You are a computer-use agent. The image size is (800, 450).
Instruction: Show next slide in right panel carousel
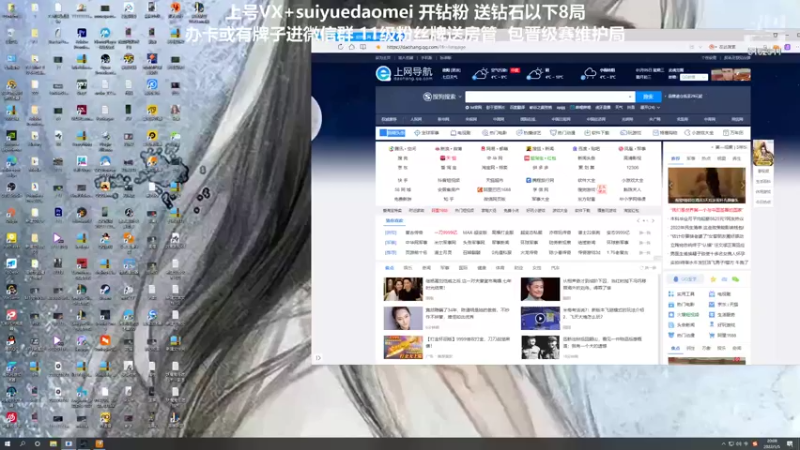[741, 185]
